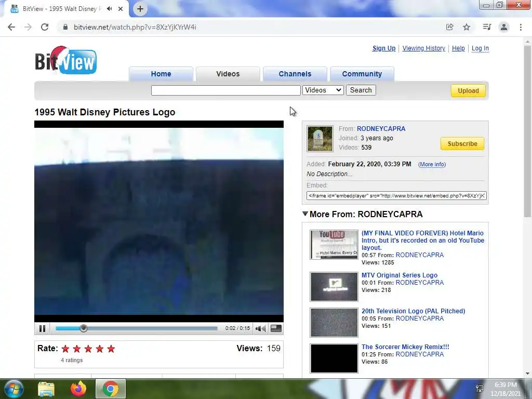Click the BitView logo
The image size is (532, 399).
66,60
